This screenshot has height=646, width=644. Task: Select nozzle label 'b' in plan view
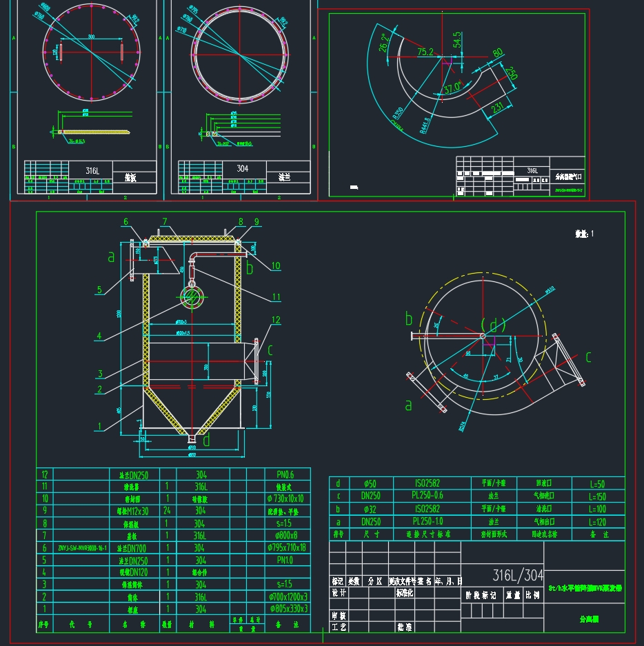pyautogui.click(x=409, y=319)
